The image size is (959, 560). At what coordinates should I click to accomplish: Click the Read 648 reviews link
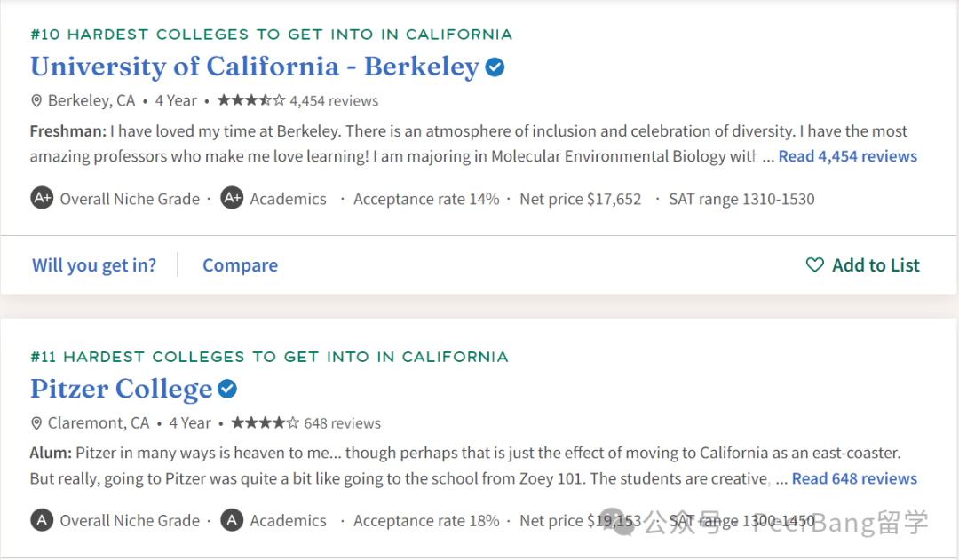point(854,478)
